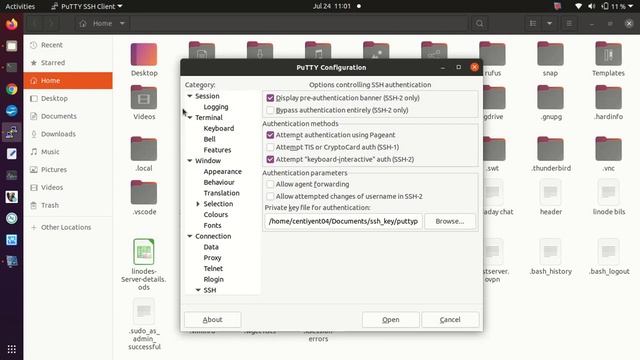Select Logging category tree item
Screen dimensions: 640x360
point(216,107)
